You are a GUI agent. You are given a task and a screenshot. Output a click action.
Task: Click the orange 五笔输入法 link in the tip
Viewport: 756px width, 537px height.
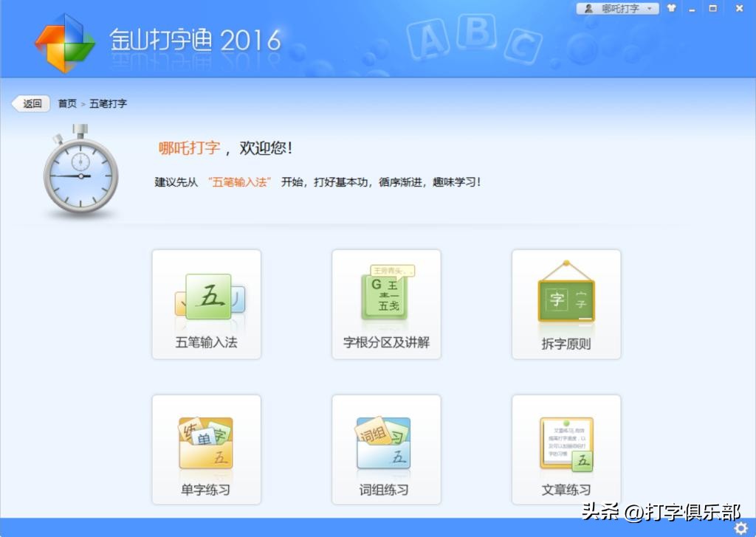click(x=240, y=181)
